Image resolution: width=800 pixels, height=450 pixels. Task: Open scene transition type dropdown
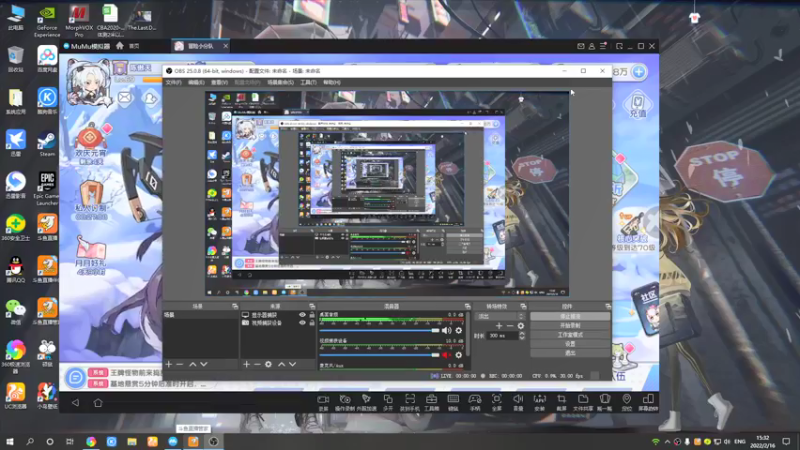[499, 316]
